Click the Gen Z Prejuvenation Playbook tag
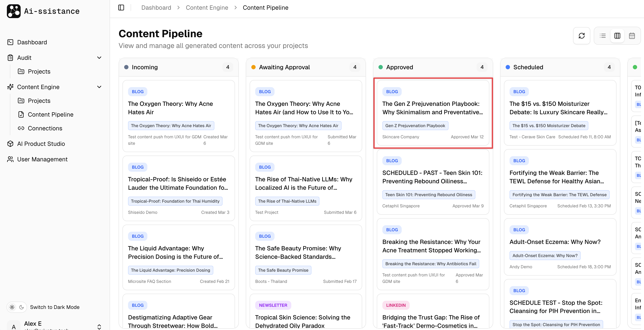Viewport: 644px width, 330px height. pos(415,125)
